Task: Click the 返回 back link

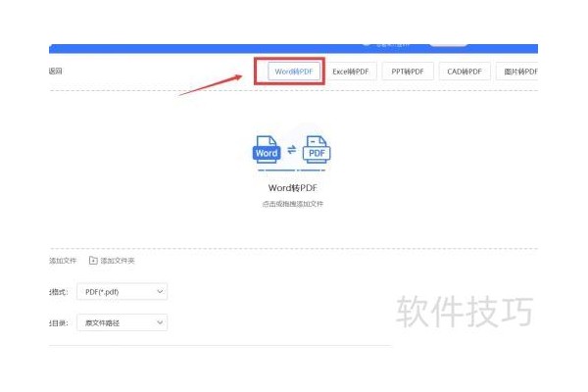Action: point(56,71)
